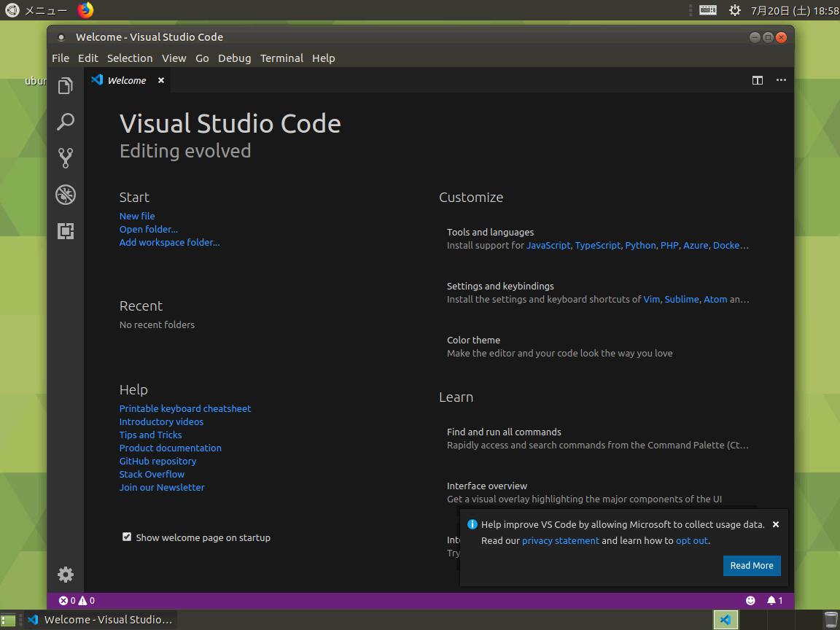Dismiss the usage data notification
This screenshot has width=840, height=630.
coord(776,524)
